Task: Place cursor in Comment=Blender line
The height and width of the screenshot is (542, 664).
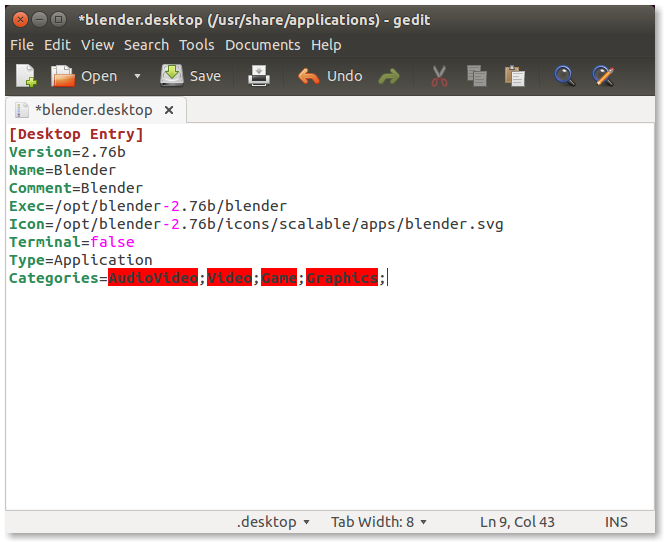Action: pyautogui.click(x=76, y=188)
